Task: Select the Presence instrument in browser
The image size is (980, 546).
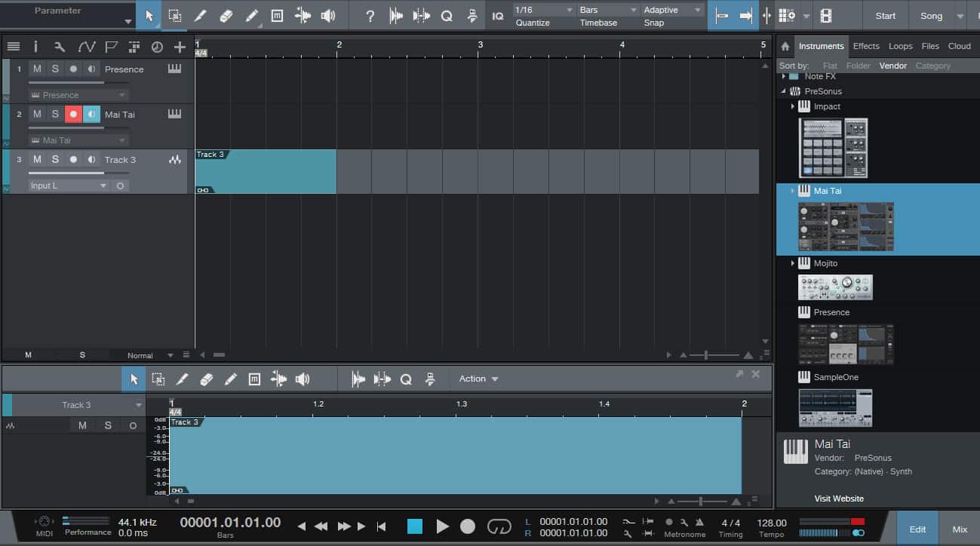Action: tap(831, 312)
